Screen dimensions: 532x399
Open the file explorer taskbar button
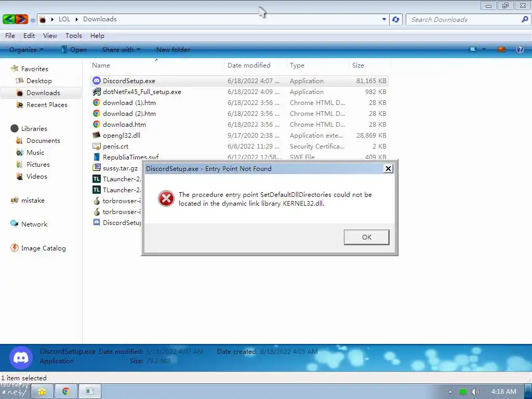coord(42,392)
